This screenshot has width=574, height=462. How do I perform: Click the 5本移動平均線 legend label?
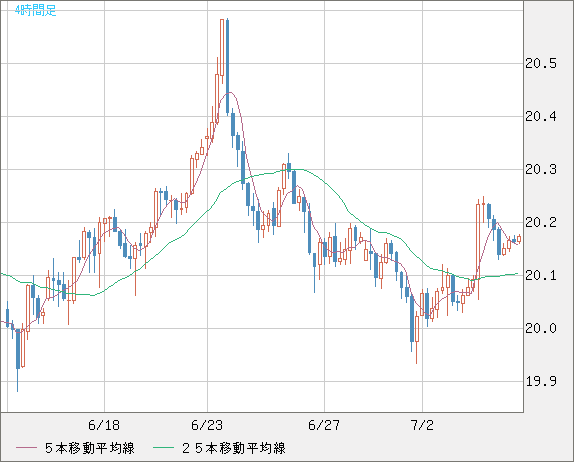coord(90,448)
